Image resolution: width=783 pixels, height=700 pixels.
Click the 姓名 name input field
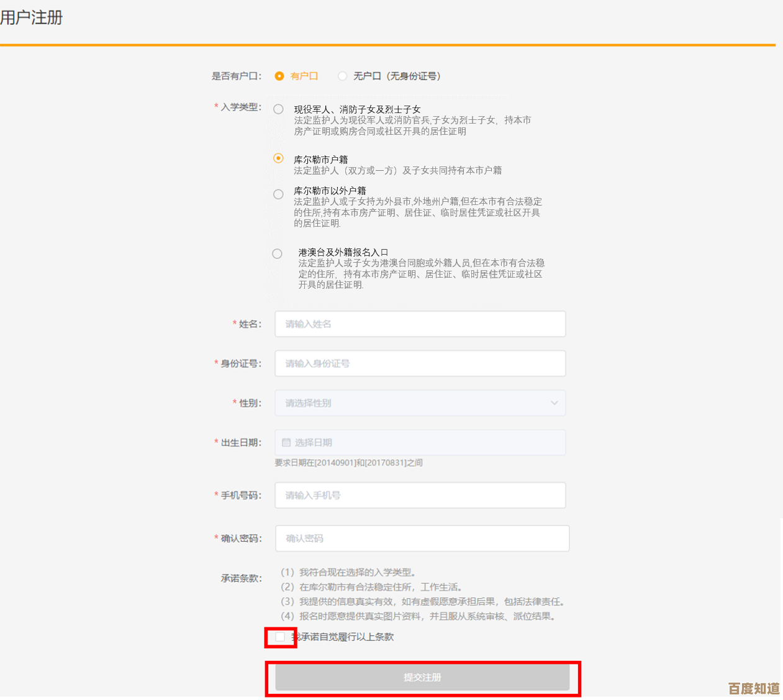(x=420, y=324)
